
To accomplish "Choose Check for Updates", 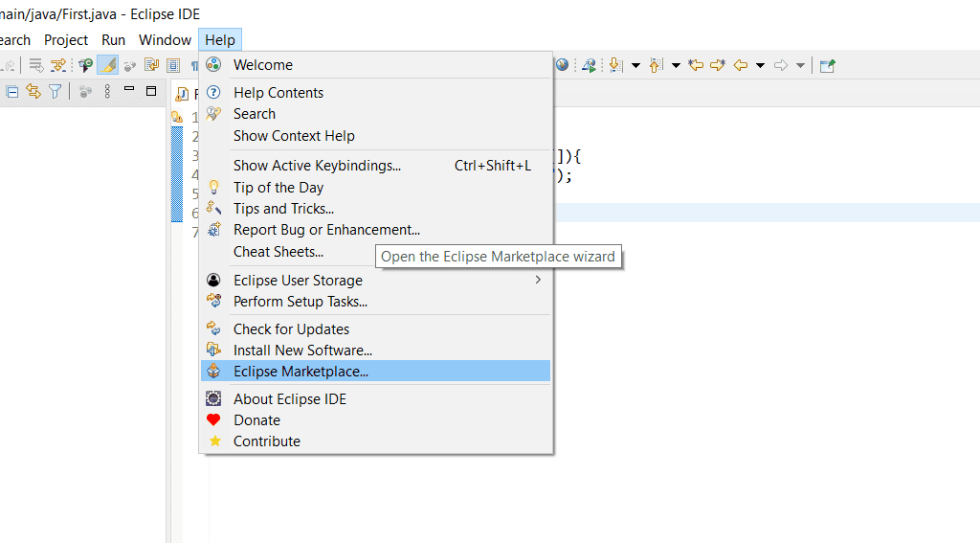I will pos(375,329).
